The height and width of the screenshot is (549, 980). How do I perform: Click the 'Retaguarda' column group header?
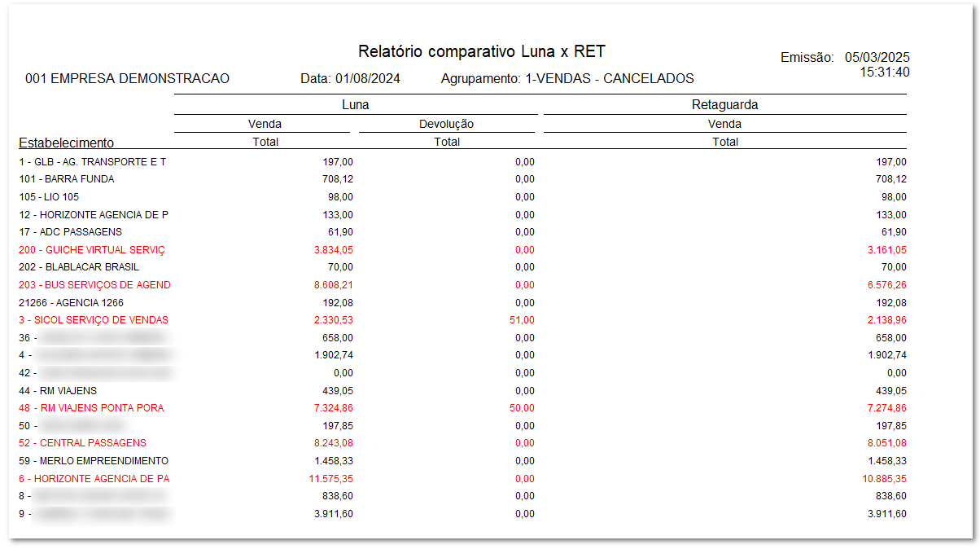point(724,105)
